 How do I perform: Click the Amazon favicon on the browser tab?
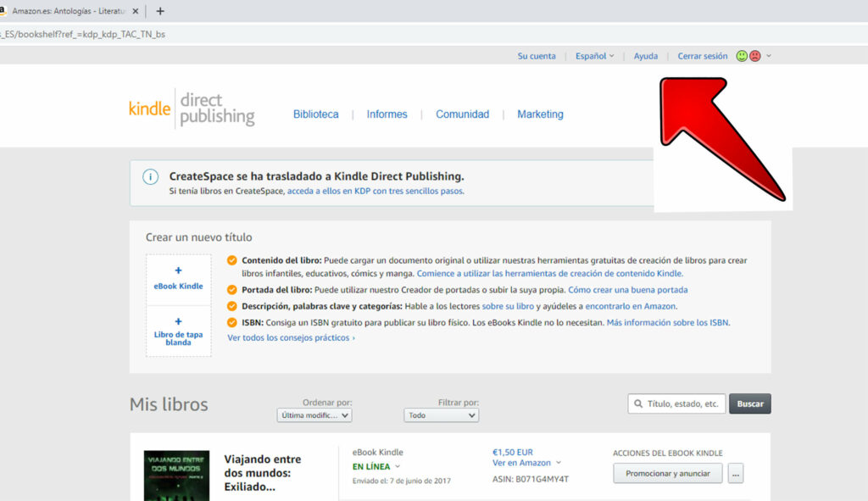click(3, 10)
